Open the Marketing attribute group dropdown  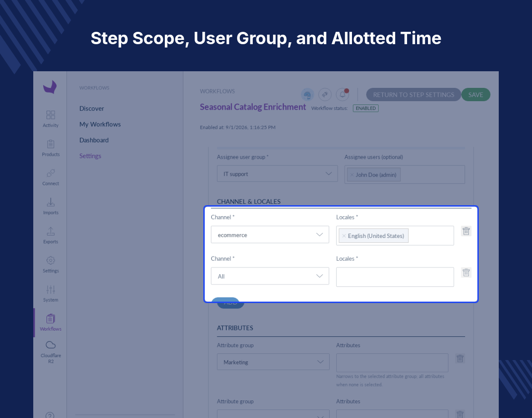[273, 362]
